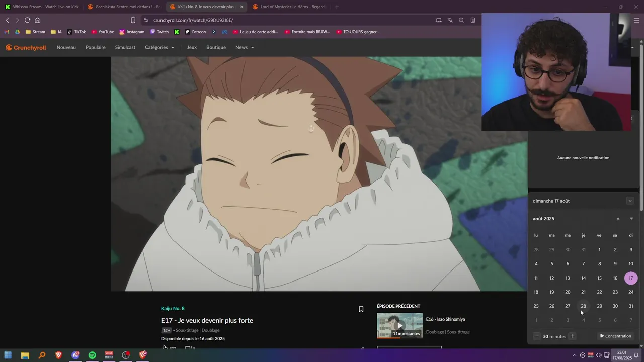Select highlighted day 17 in calendar
This screenshot has width=644, height=362.
pyautogui.click(x=631, y=278)
